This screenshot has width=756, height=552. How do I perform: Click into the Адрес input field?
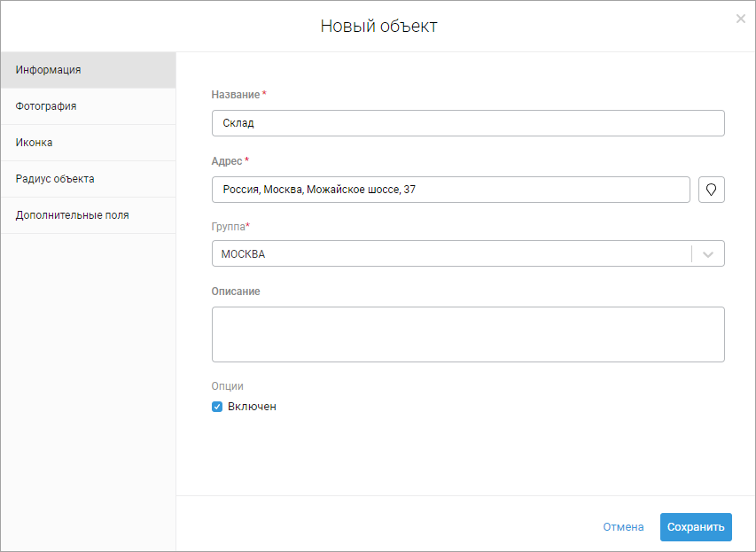click(x=450, y=190)
